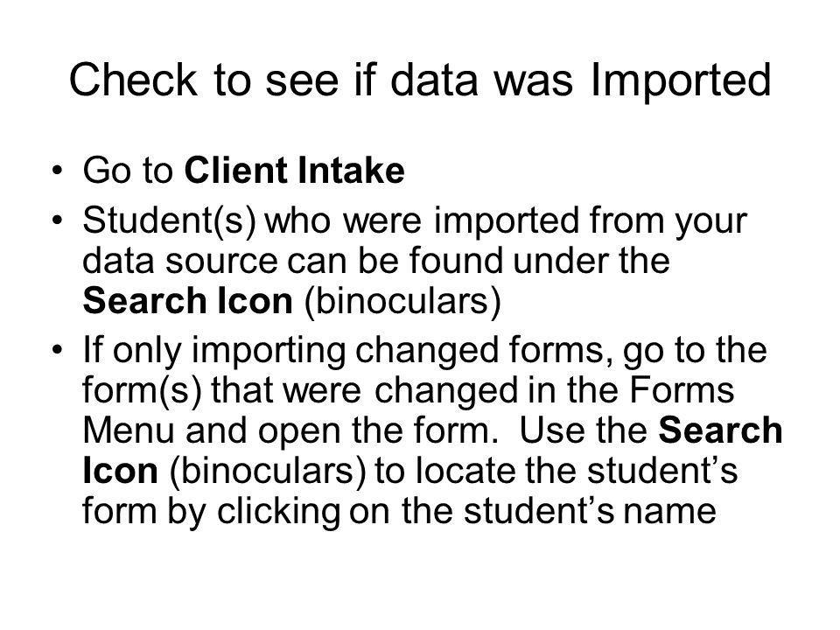Screen dimensions: 840x630
Task: Click the bold 'Search Icon' in second bullet
Action: [x=188, y=300]
